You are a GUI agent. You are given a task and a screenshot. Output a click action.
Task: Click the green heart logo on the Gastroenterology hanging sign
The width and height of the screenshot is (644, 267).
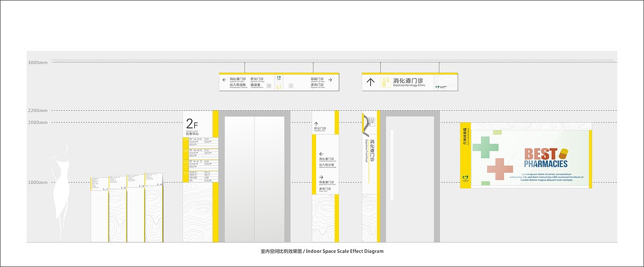(438, 87)
